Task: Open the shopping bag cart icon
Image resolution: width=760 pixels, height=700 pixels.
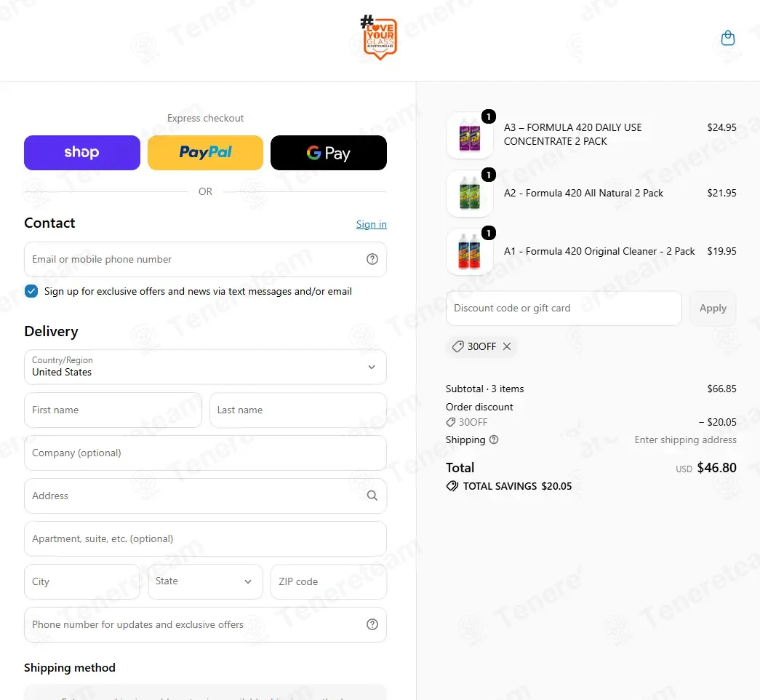Action: click(x=727, y=38)
